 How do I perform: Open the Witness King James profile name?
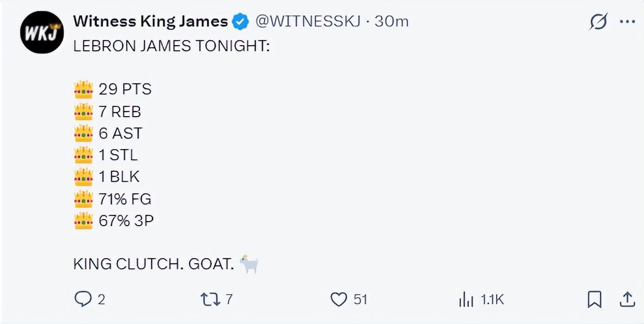pos(150,21)
